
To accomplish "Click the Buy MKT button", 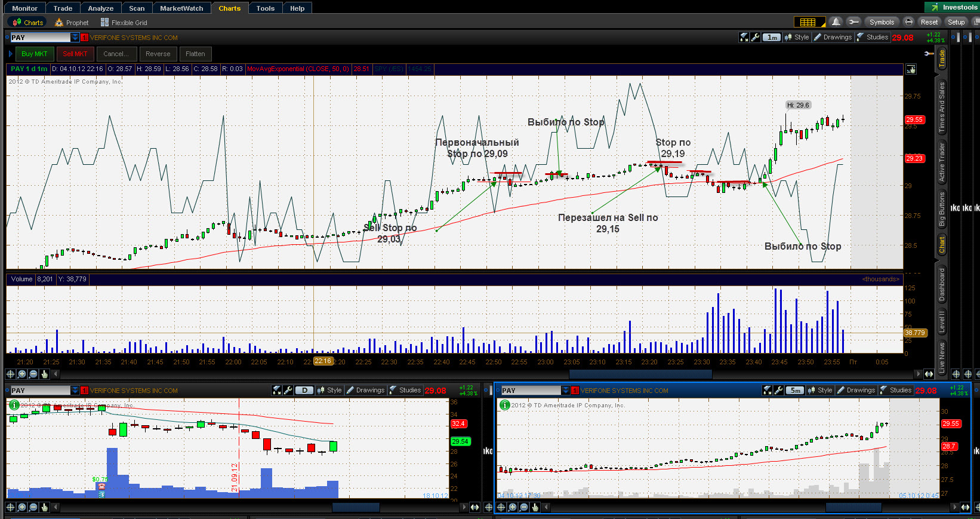I will [x=34, y=54].
